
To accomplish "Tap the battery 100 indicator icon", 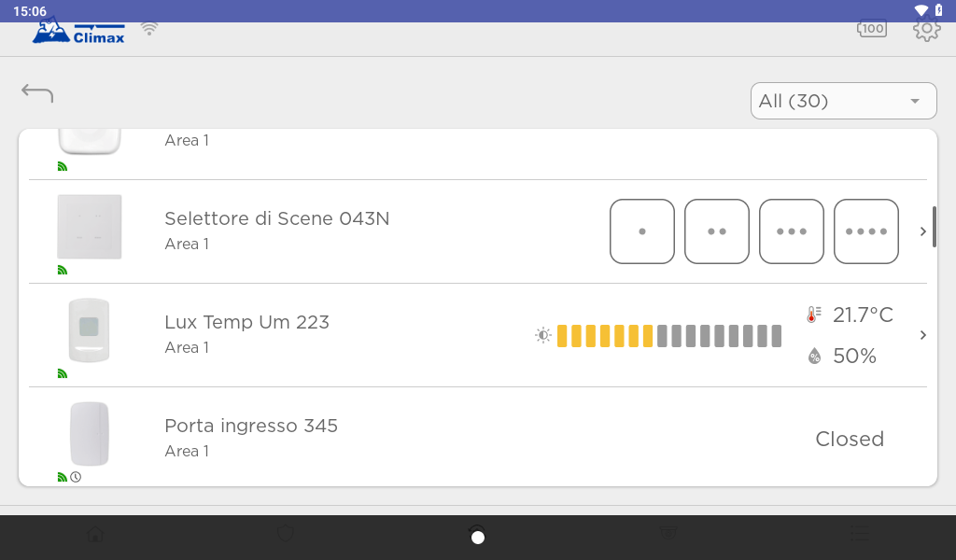I will (x=872, y=29).
